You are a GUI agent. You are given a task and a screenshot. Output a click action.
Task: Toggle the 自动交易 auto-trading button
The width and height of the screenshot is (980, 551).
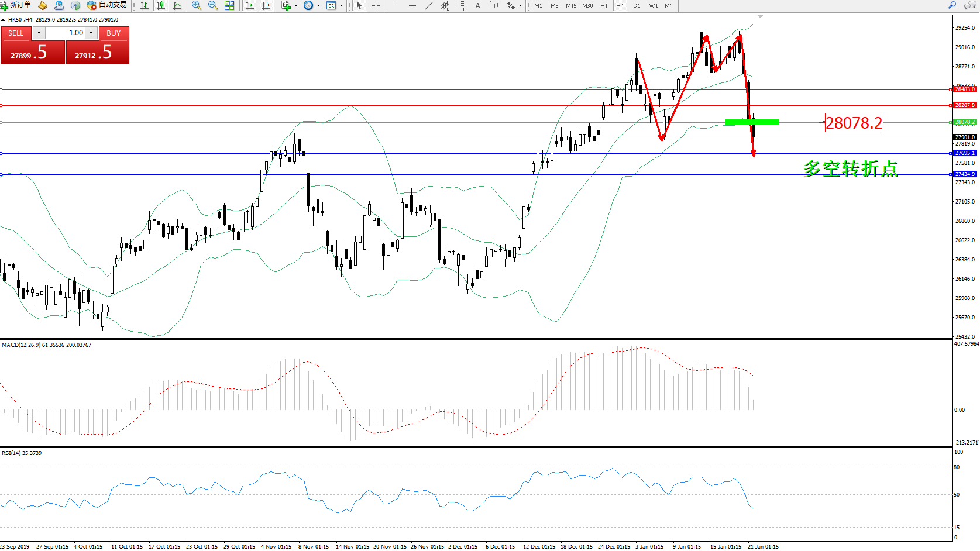coord(107,5)
